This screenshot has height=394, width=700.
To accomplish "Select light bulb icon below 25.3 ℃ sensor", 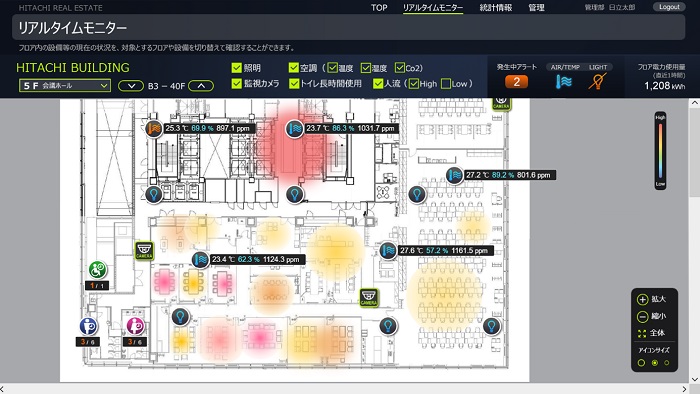I will [x=154, y=195].
